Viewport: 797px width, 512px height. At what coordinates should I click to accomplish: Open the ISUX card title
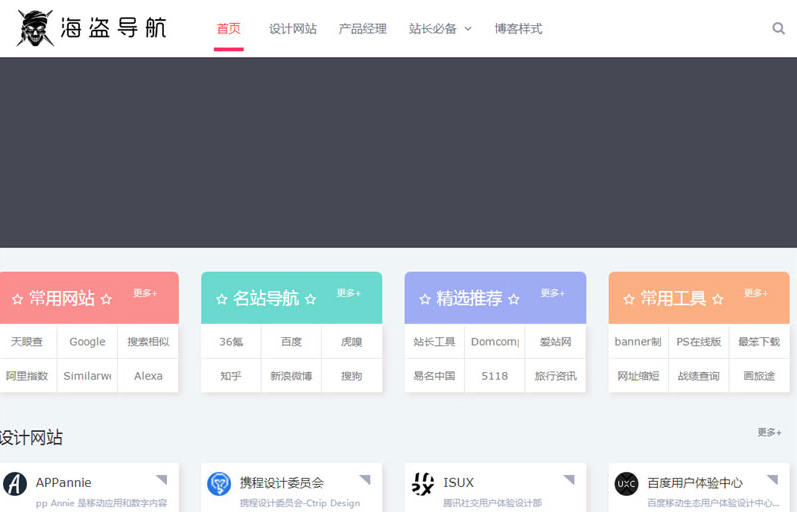[458, 483]
